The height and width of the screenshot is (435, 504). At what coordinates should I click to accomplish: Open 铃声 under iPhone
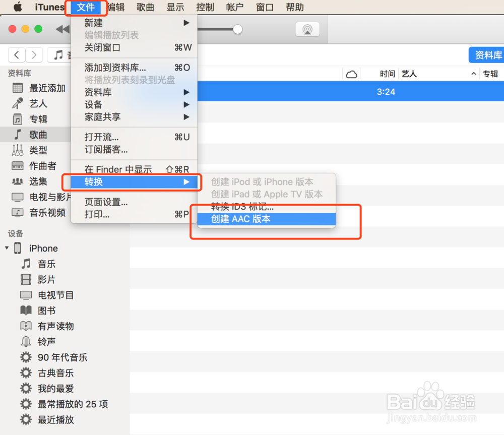point(38,341)
